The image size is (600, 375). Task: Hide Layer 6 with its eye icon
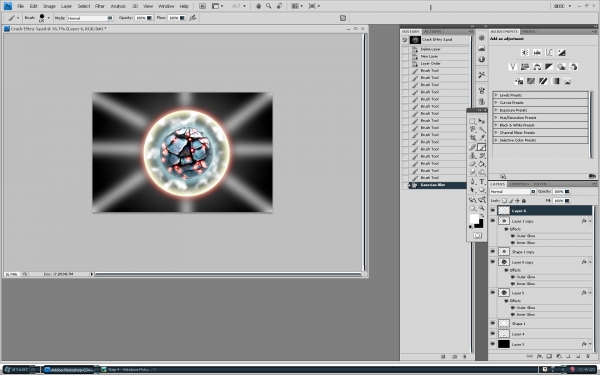point(492,210)
